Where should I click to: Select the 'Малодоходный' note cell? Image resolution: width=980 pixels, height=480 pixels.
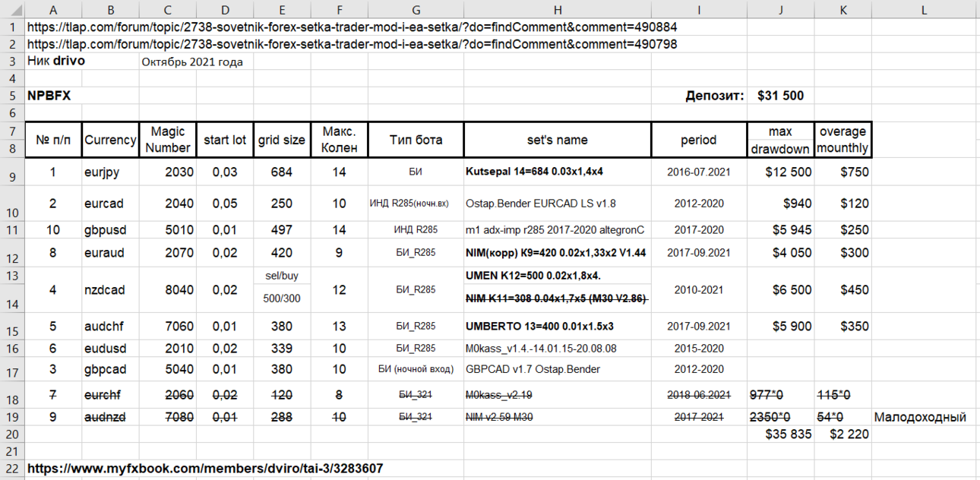(924, 417)
